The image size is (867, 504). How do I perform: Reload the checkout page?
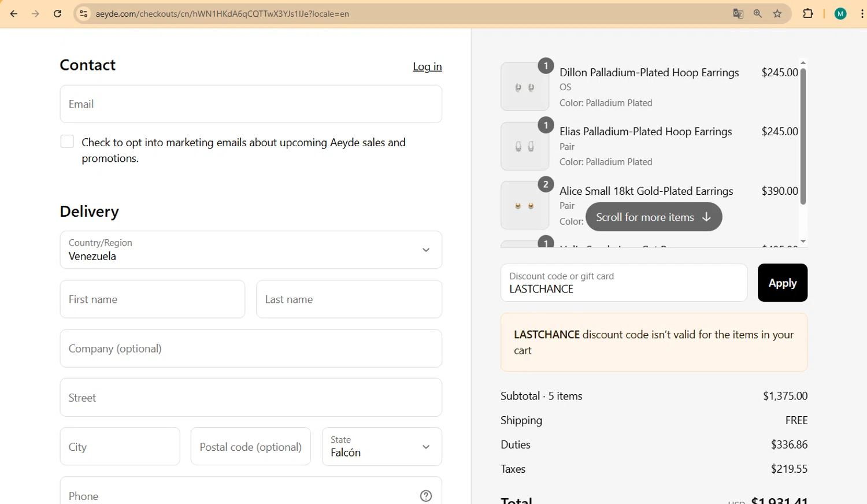click(x=57, y=14)
